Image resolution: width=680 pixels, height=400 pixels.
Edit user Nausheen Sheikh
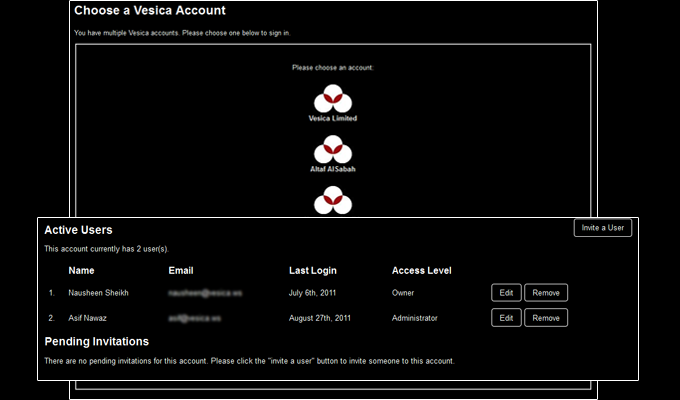[x=506, y=292]
